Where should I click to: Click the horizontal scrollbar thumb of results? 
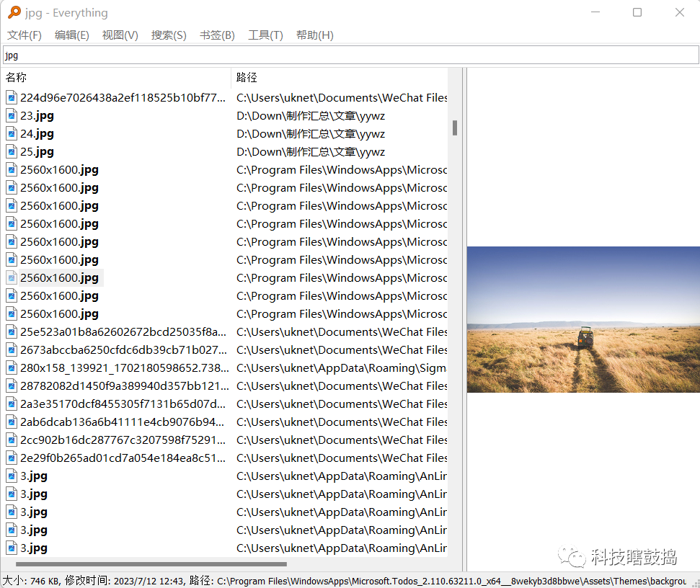click(x=151, y=564)
